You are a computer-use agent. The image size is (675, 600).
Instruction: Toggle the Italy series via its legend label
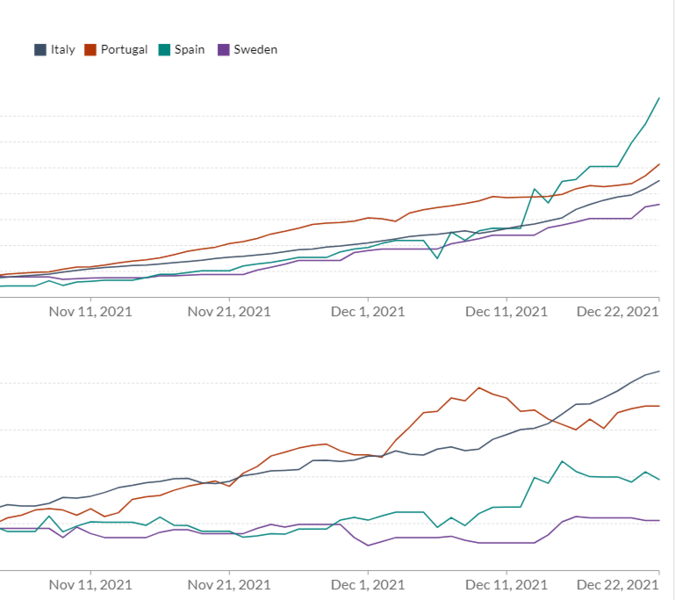pyautogui.click(x=62, y=49)
